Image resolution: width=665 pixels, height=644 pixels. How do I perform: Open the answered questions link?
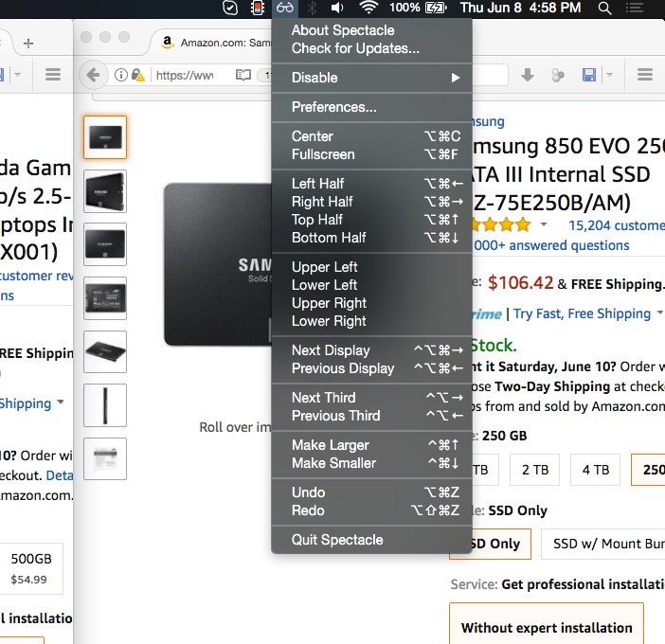tap(551, 245)
